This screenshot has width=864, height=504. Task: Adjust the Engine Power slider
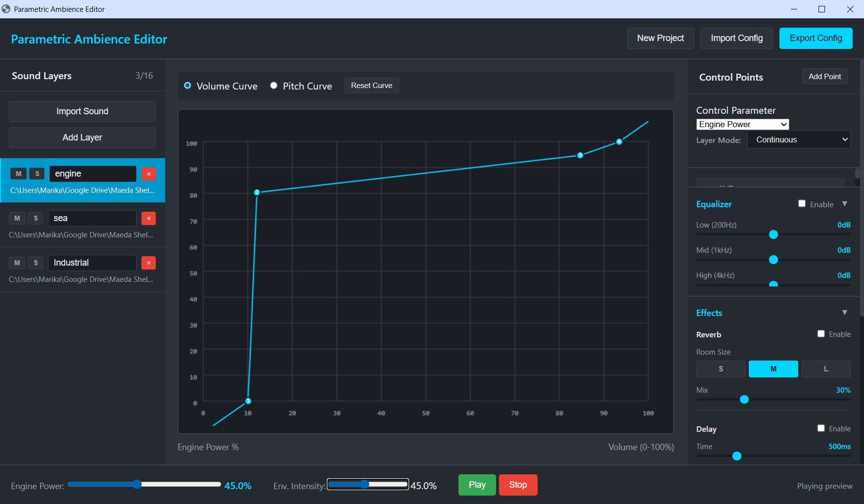(x=144, y=484)
